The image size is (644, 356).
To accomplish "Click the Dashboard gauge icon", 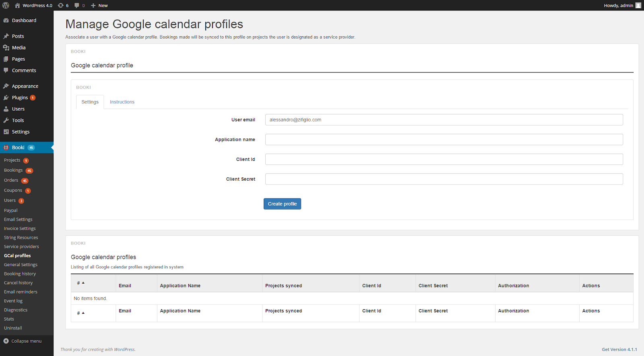I will click(6, 21).
